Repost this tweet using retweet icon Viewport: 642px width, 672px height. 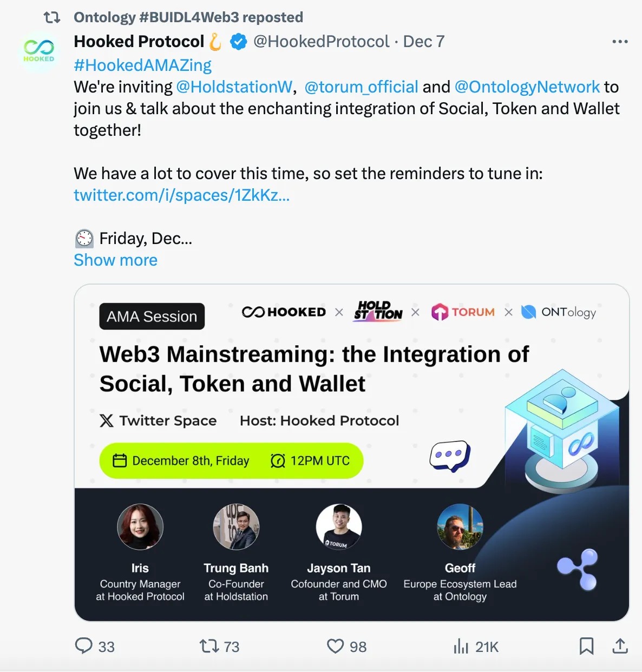(209, 646)
